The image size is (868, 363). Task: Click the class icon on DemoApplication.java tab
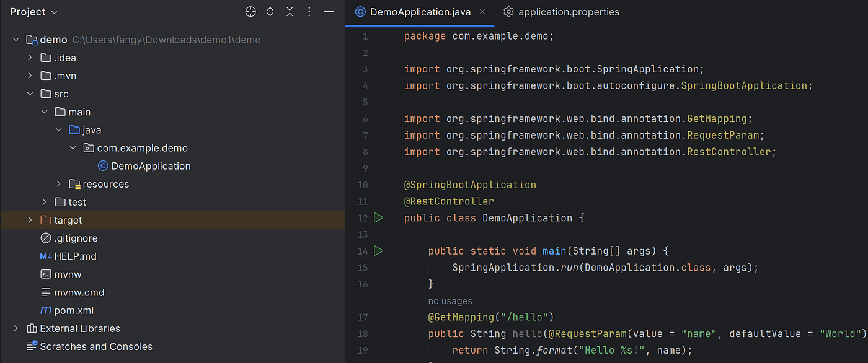(x=360, y=12)
